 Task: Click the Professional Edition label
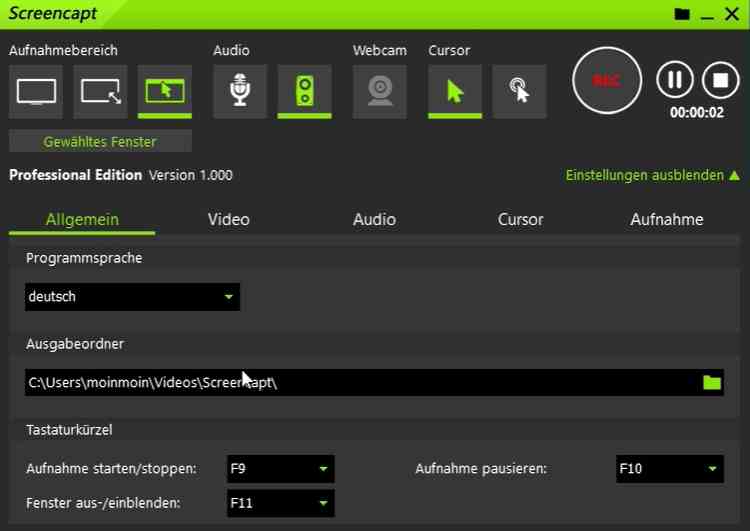coord(76,175)
